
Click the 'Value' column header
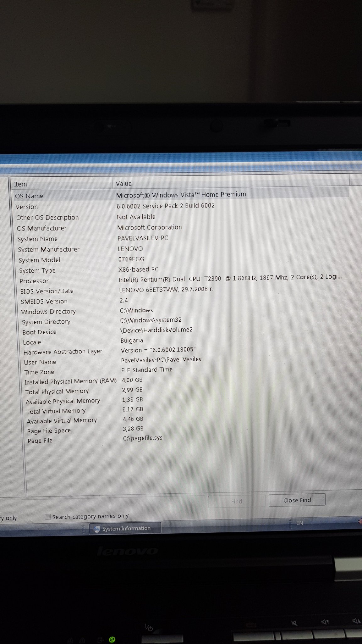[231, 183]
